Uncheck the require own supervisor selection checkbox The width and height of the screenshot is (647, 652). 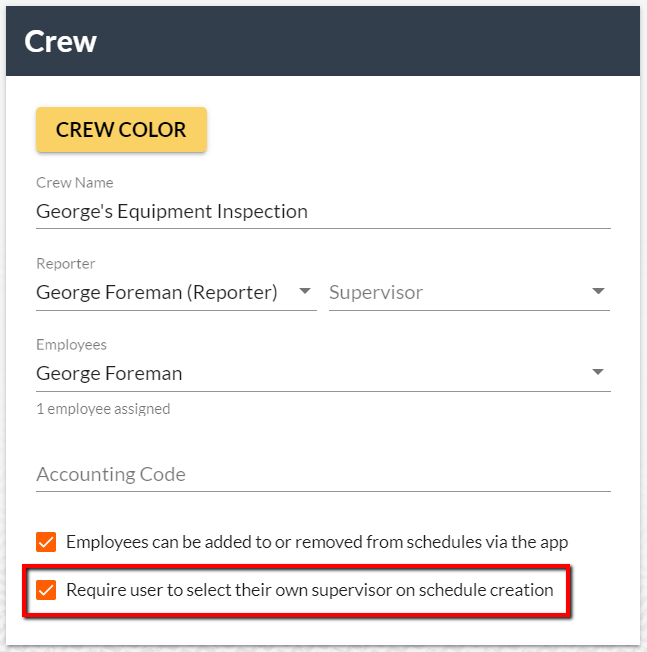click(x=46, y=590)
